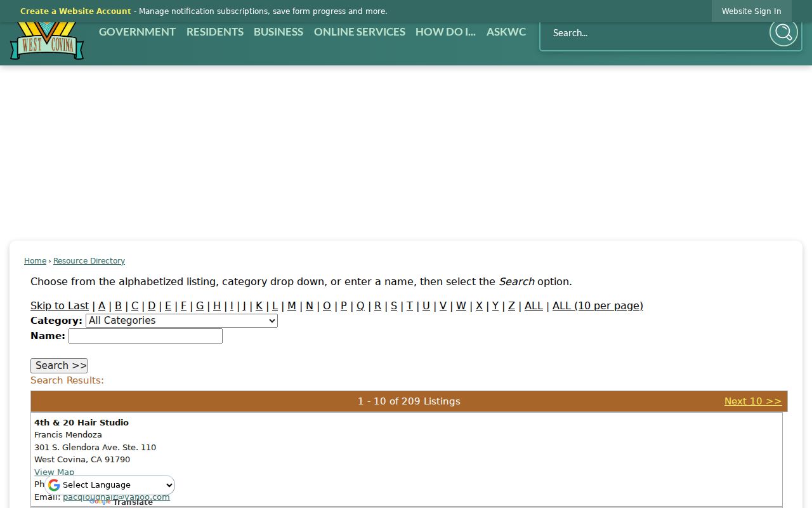Filter listings by letter G
The height and width of the screenshot is (508, 812).
click(200, 306)
